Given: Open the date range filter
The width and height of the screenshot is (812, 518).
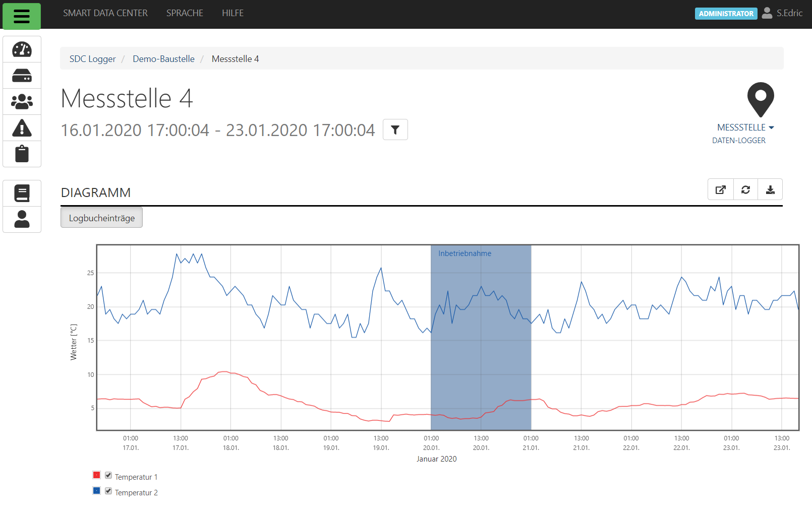Looking at the screenshot, I should point(395,129).
